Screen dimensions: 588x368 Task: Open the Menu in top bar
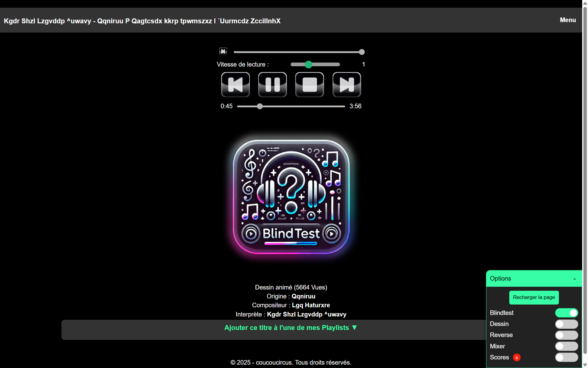click(568, 20)
